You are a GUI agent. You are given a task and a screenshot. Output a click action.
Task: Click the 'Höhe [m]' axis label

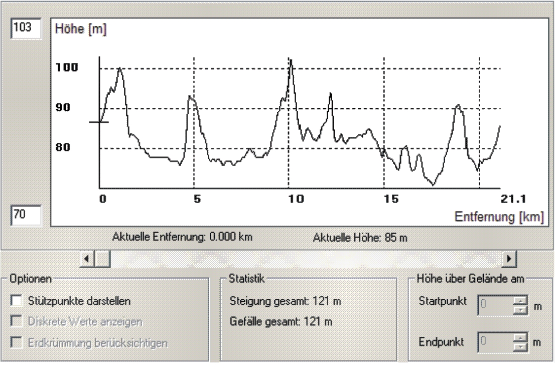[81, 29]
